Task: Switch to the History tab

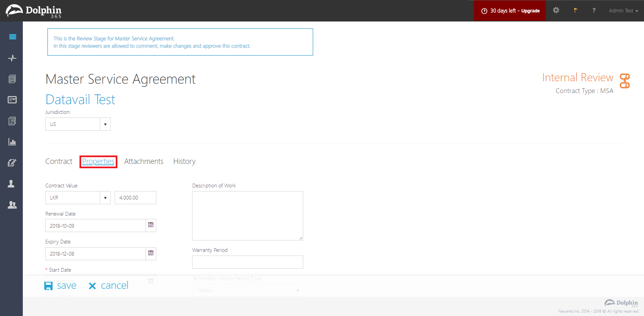Action: [184, 162]
